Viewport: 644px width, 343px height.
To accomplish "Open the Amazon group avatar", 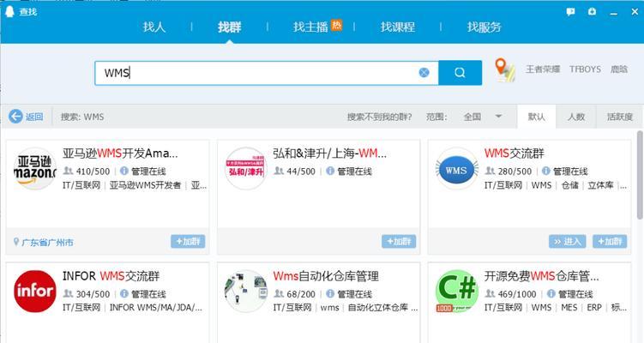I will (x=35, y=168).
